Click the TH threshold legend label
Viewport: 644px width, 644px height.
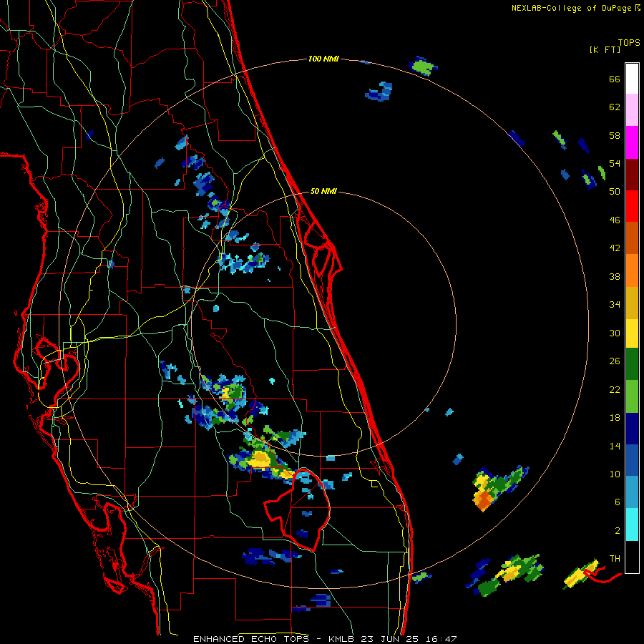click(x=615, y=558)
